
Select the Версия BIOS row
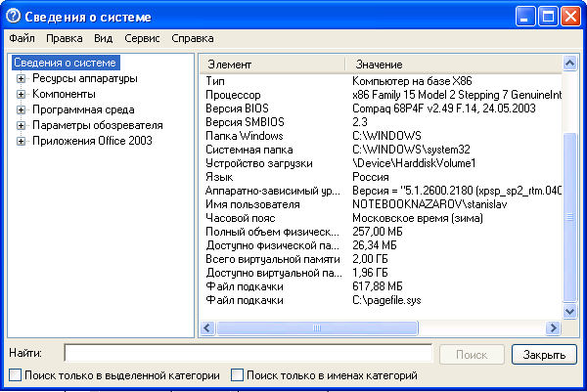(x=381, y=109)
